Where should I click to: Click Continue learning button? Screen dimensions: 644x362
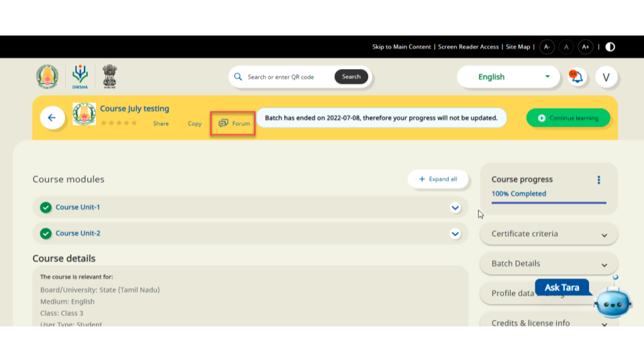click(x=568, y=118)
